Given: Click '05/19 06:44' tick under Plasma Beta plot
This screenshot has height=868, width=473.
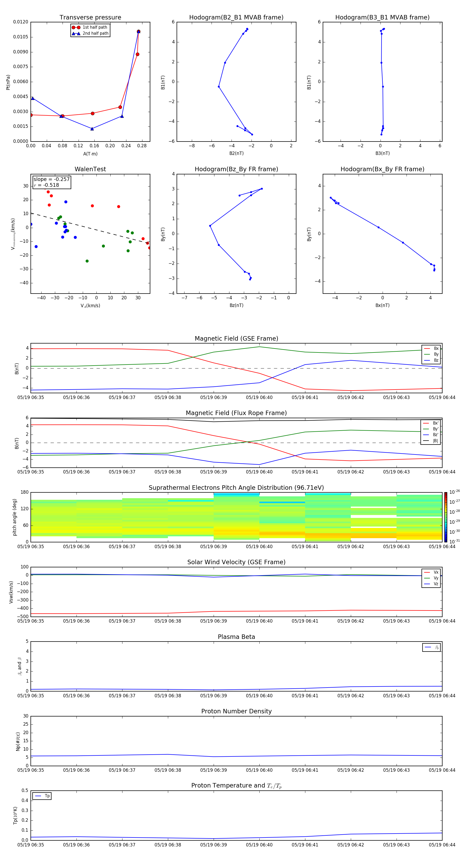Looking at the screenshot, I should (442, 696).
